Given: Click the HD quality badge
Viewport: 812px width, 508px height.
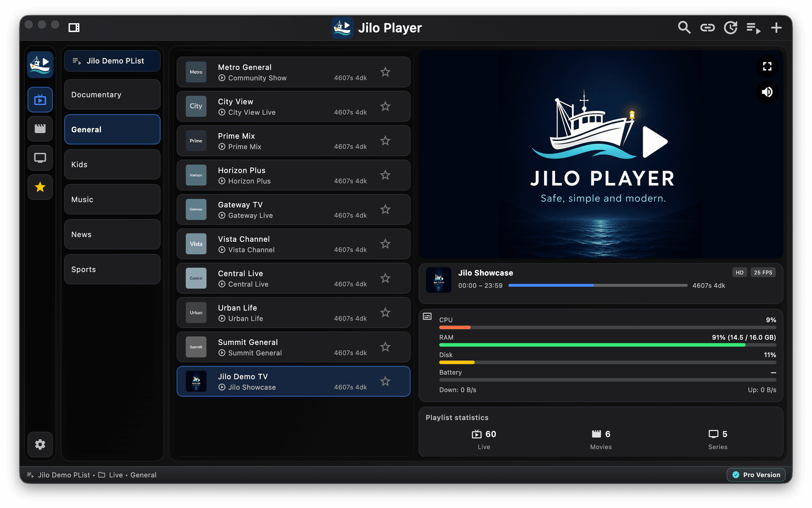Looking at the screenshot, I should (739, 272).
